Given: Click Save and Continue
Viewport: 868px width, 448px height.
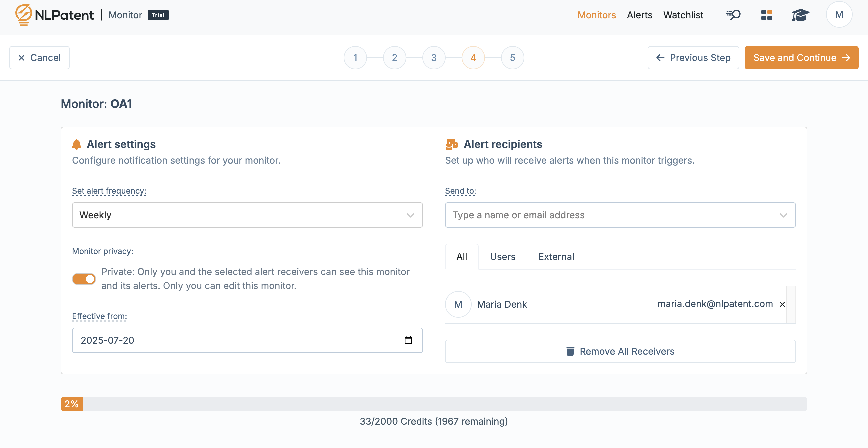Looking at the screenshot, I should coord(801,58).
